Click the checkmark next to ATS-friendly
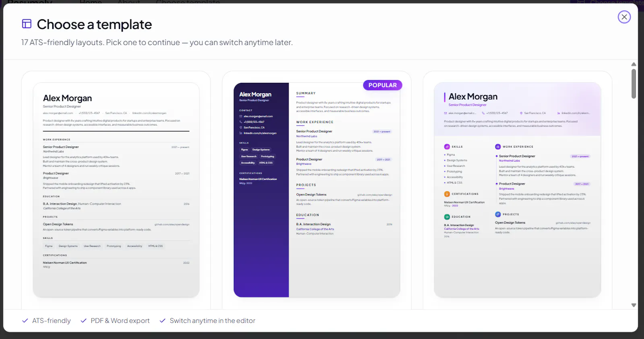The image size is (644, 339). pos(25,321)
